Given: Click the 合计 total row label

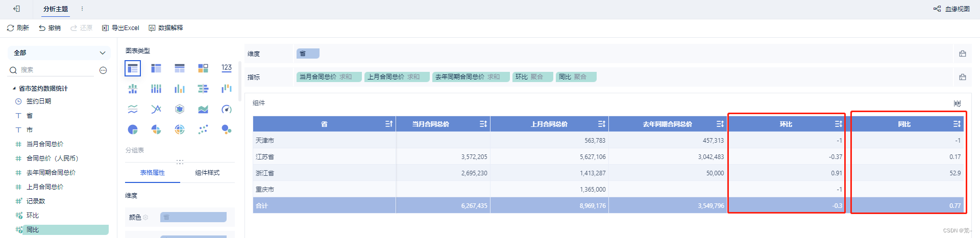Looking at the screenshot, I should [x=261, y=206].
